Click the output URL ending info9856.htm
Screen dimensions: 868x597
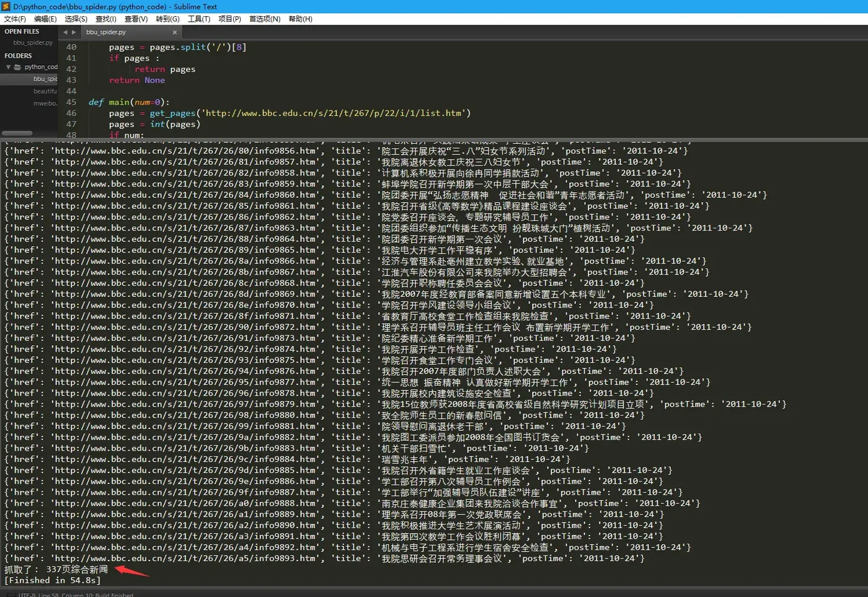tap(186, 151)
